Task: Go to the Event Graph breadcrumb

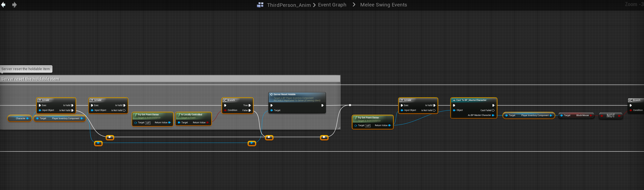Action: click(332, 5)
